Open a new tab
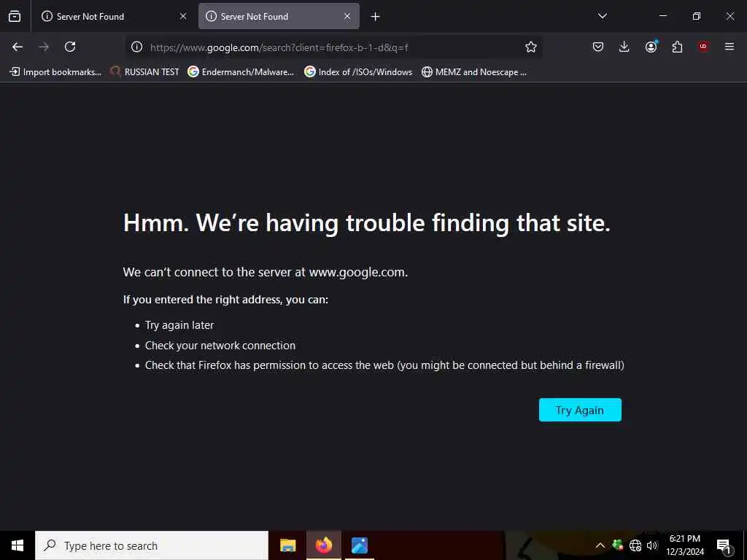747x560 pixels. (376, 17)
